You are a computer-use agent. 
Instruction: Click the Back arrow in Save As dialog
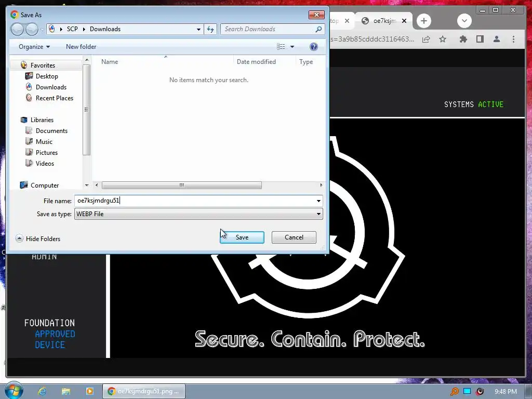[x=17, y=29]
